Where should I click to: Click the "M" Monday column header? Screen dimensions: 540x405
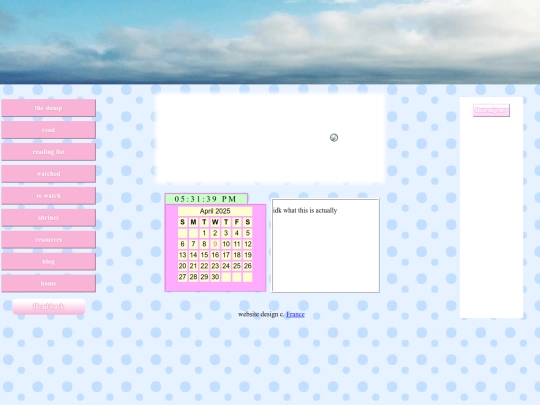[x=194, y=222]
